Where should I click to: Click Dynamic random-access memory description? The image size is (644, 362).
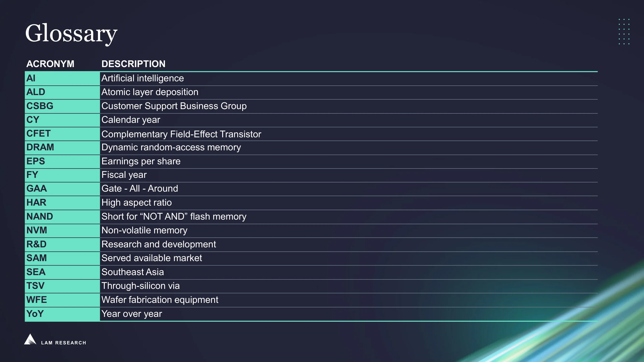coord(171,147)
